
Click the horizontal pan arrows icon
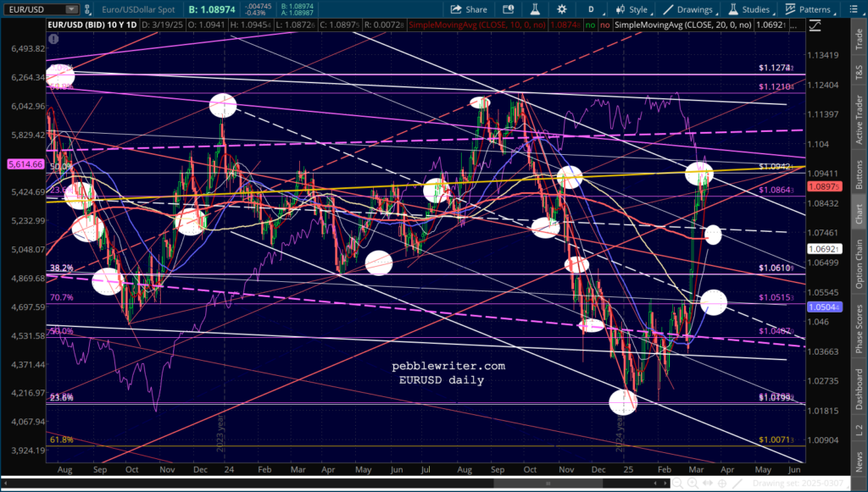click(x=707, y=484)
